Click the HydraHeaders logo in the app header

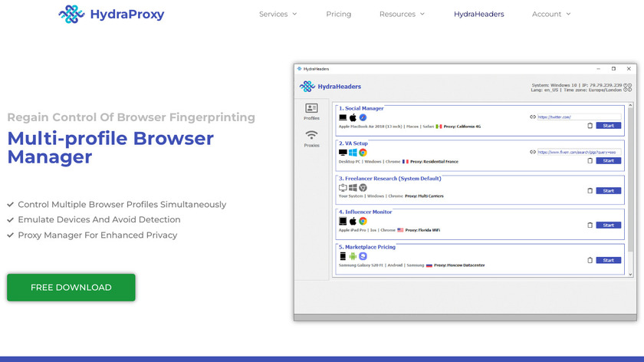tap(330, 87)
